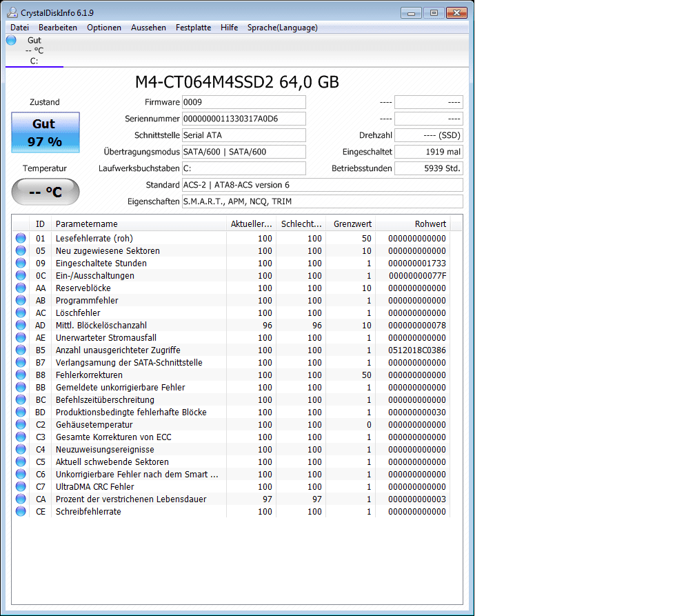Click status orb for Ein-/Ausschaltungen row
The width and height of the screenshot is (695, 616).
pos(21,275)
